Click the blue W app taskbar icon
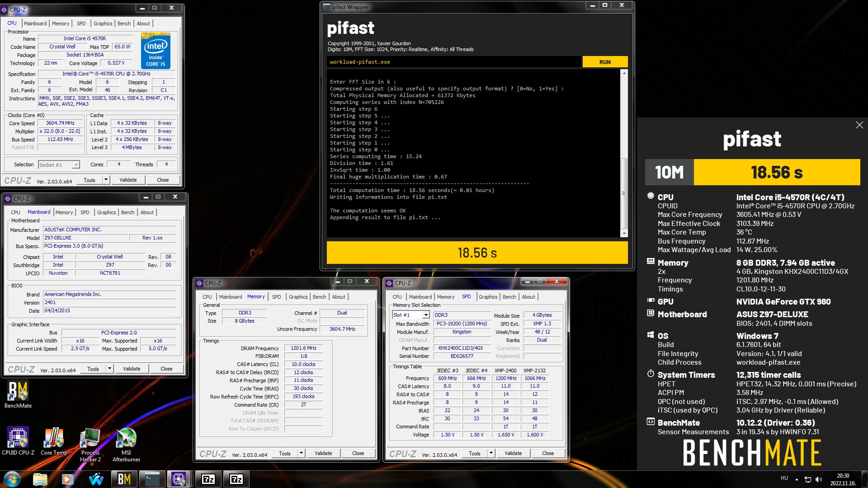Screen dimensions: 868x488 coord(96,479)
